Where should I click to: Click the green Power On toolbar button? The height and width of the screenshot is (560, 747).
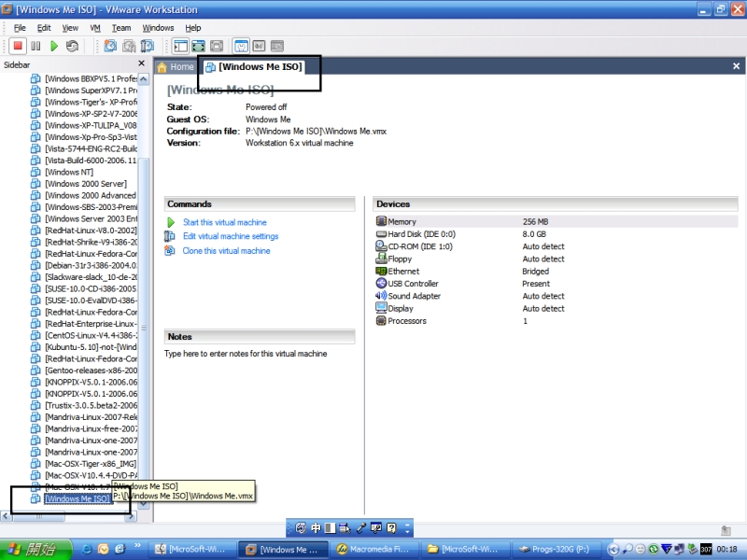(x=54, y=46)
